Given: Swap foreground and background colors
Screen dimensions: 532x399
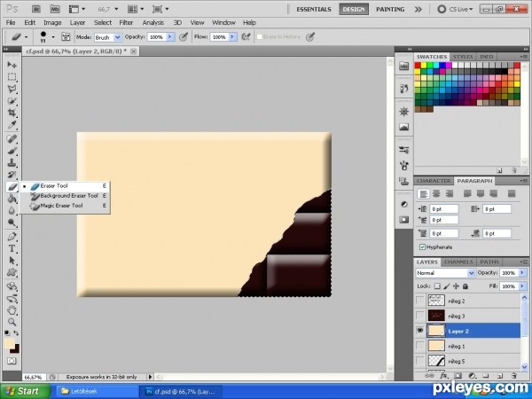Looking at the screenshot, I should click(16, 333).
